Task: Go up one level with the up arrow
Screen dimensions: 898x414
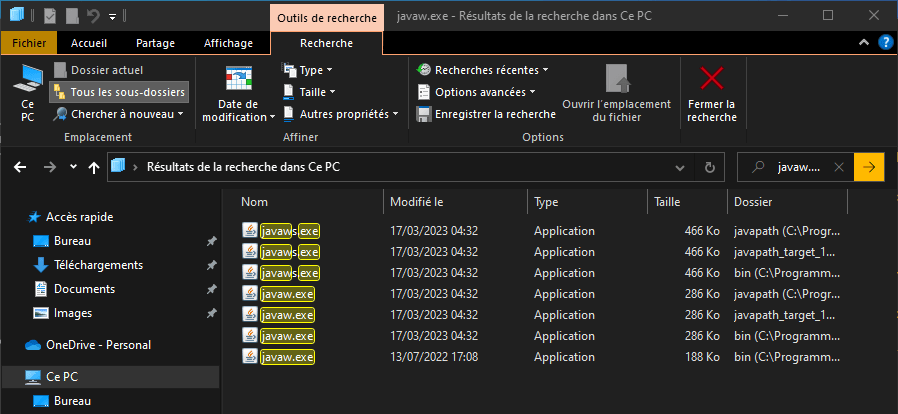Action: click(94, 167)
